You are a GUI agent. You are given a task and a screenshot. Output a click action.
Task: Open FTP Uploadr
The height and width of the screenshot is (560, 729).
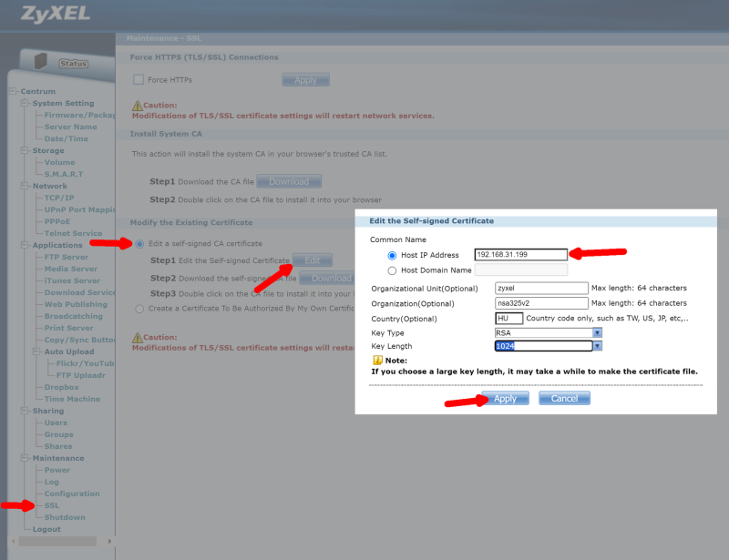(x=81, y=375)
